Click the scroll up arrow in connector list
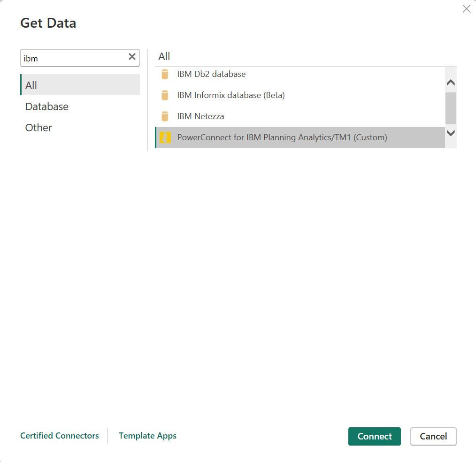This screenshot has width=476, height=462. click(451, 82)
